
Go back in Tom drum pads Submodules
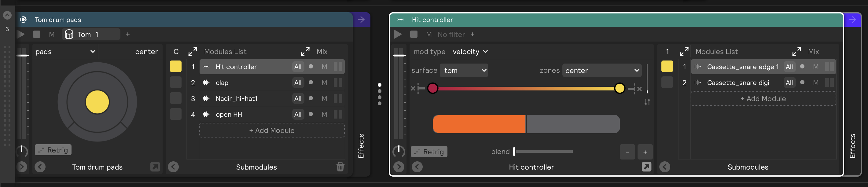click(173, 167)
